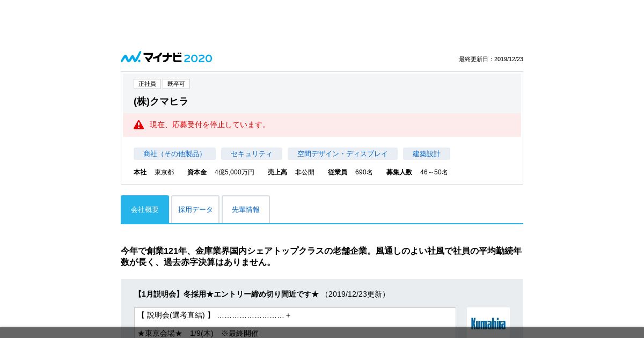Click the notice 現在、応募受付を停止しています。
The width and height of the screenshot is (644, 338).
(209, 124)
